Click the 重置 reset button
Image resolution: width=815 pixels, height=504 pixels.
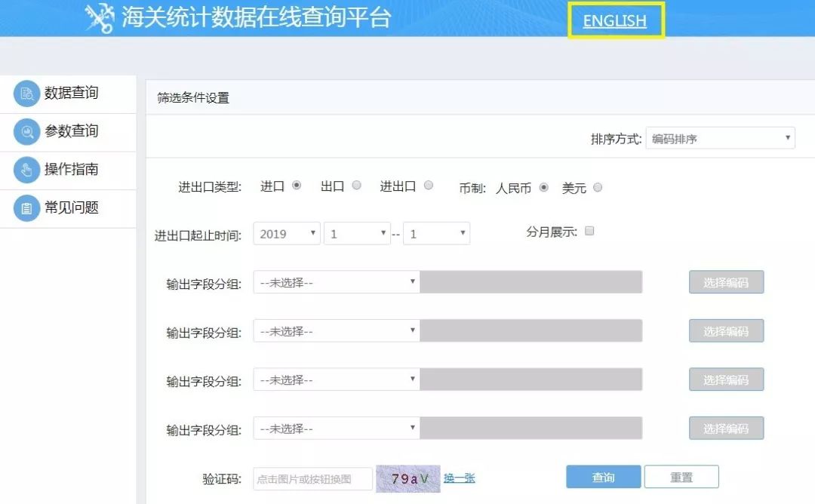click(680, 477)
